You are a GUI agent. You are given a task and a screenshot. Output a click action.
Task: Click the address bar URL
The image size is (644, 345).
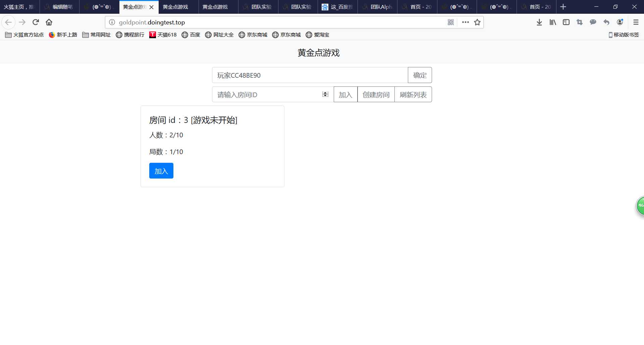pyautogui.click(x=152, y=22)
